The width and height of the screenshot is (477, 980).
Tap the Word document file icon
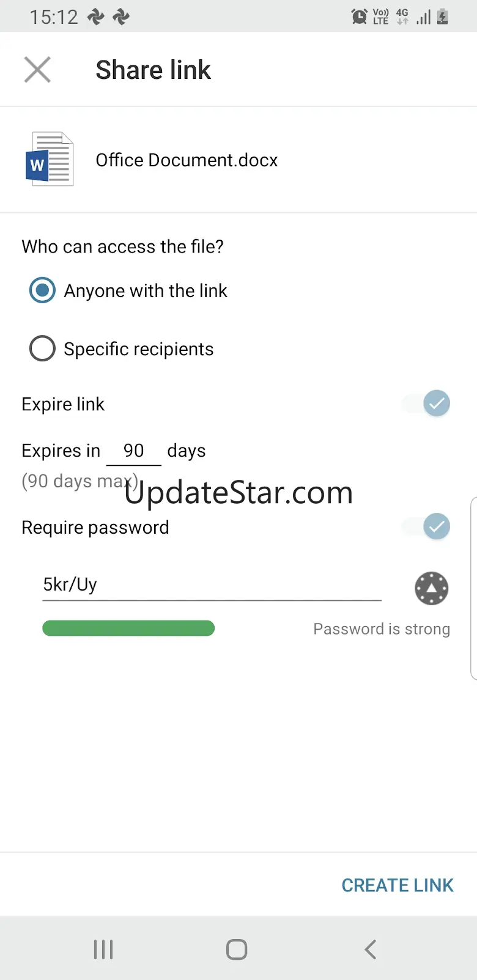(50, 159)
